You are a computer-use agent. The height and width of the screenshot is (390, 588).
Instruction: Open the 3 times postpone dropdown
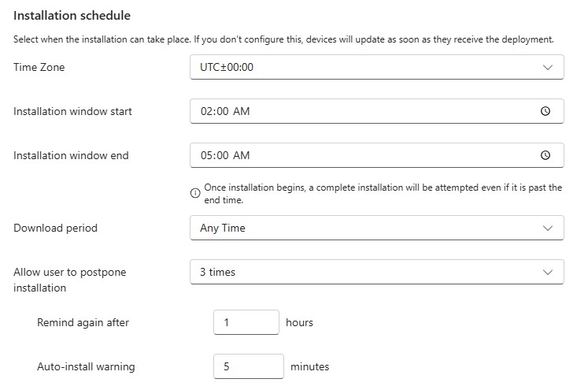377,272
